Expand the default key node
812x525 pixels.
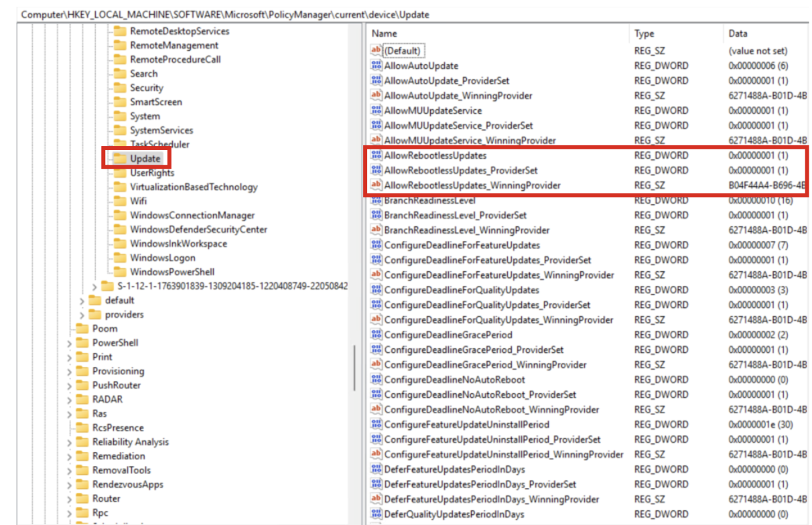(82, 301)
